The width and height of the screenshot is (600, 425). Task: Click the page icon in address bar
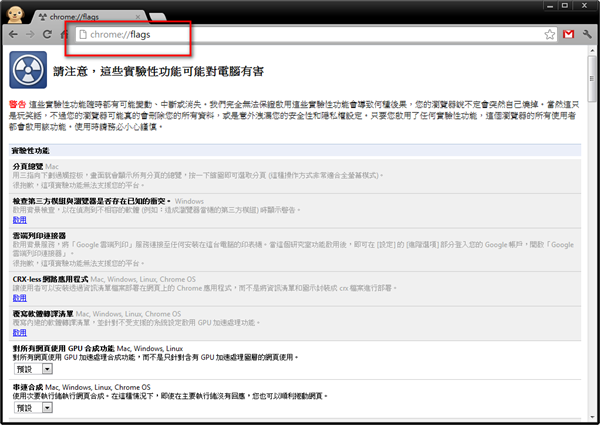82,34
